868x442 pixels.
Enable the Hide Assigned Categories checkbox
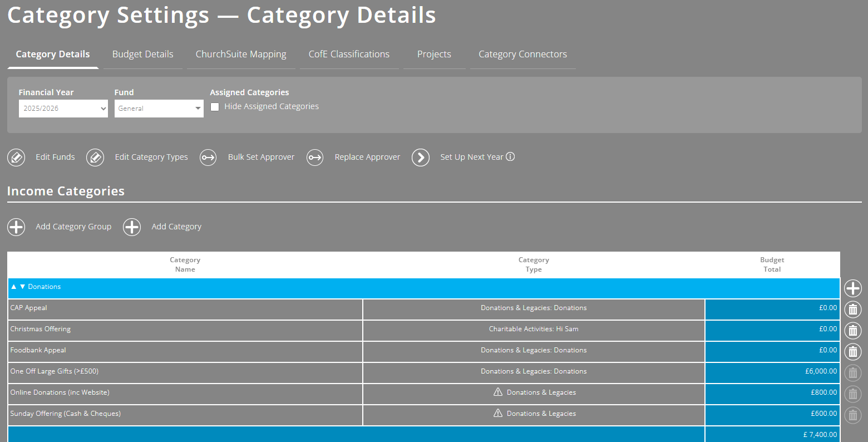coord(215,106)
